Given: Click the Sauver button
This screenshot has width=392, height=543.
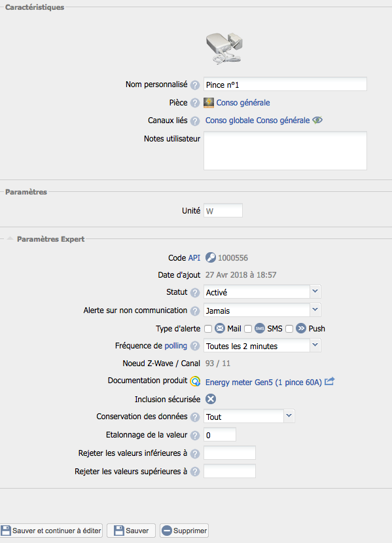Looking at the screenshot, I should 131,531.
